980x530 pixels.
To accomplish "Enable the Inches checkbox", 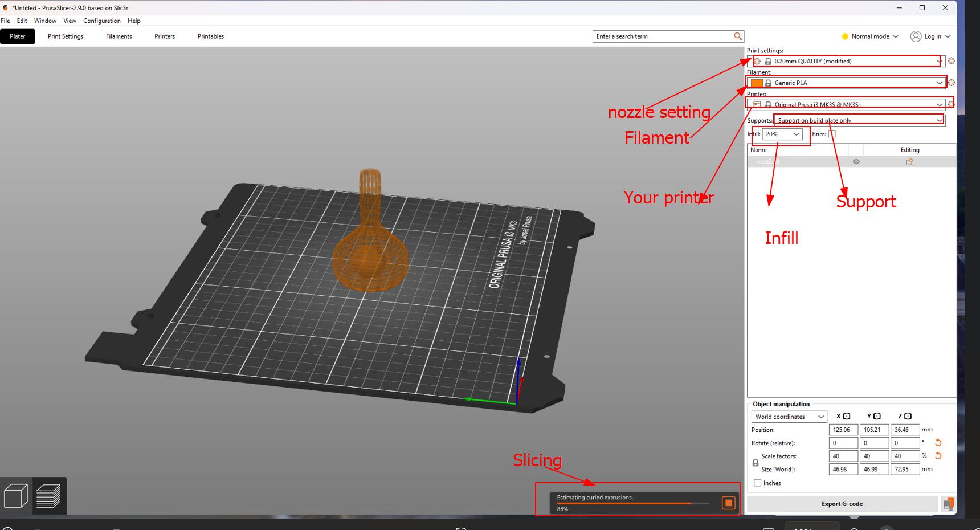I will click(757, 483).
